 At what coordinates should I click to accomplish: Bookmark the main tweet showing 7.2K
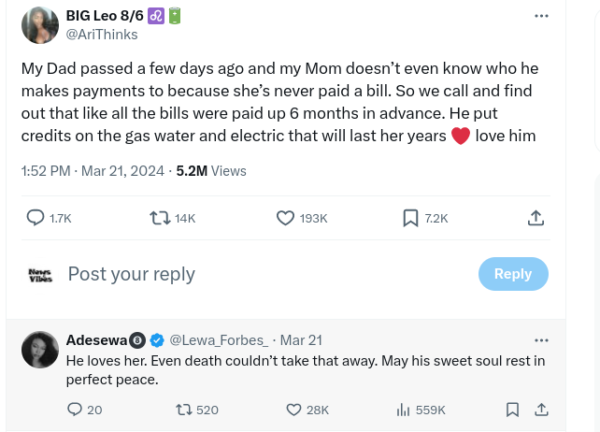410,218
